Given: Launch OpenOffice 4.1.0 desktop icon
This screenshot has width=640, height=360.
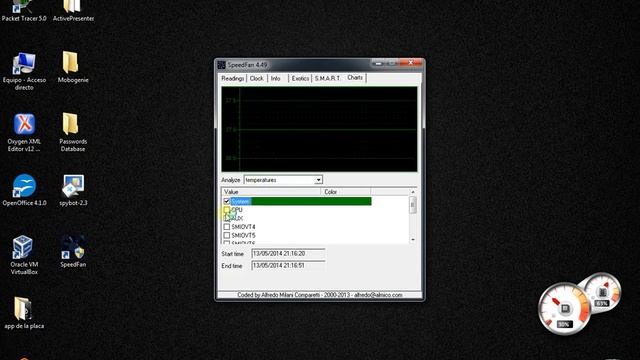Looking at the screenshot, I should 24,190.
